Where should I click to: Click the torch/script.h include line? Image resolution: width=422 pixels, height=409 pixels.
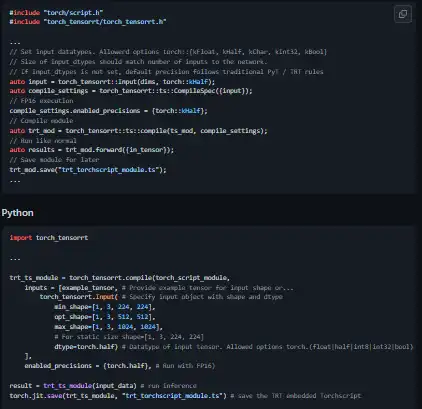(56, 13)
